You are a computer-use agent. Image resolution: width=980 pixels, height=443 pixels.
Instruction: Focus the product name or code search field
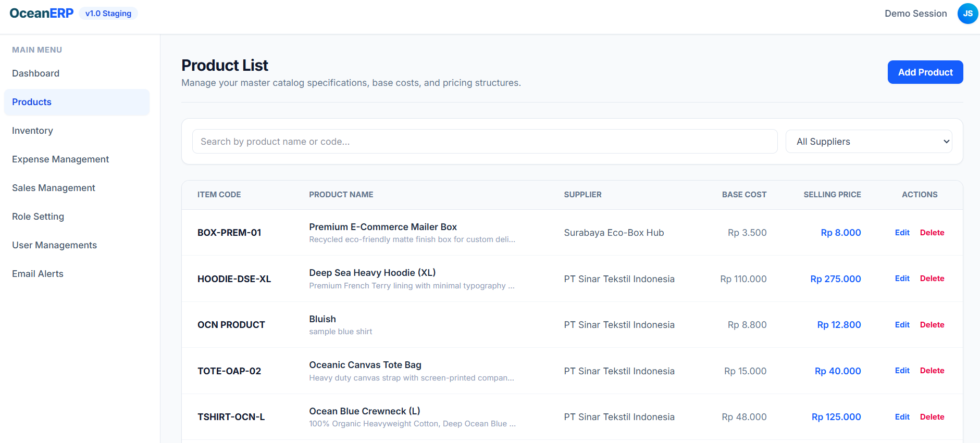coord(485,142)
